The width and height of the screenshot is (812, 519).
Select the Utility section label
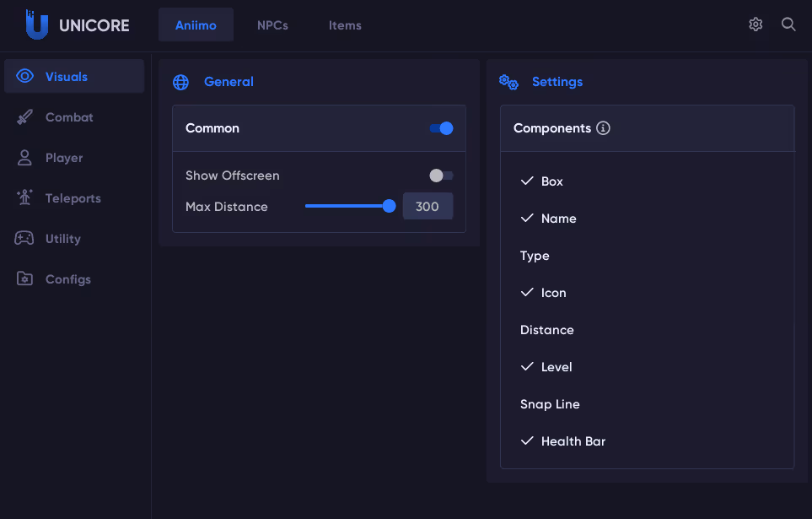click(63, 239)
